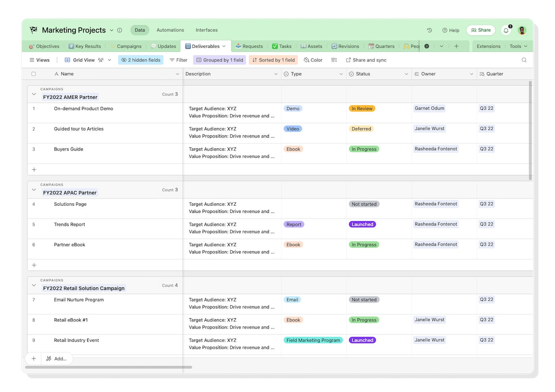Open base info icon next to title
This screenshot has width=555, height=392.
coord(120,30)
